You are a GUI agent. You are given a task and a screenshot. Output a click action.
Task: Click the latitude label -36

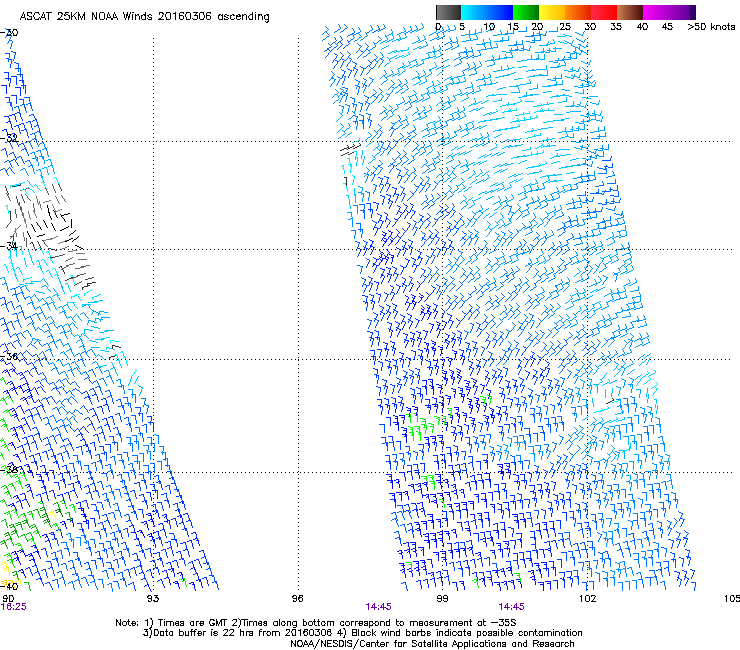click(9, 356)
